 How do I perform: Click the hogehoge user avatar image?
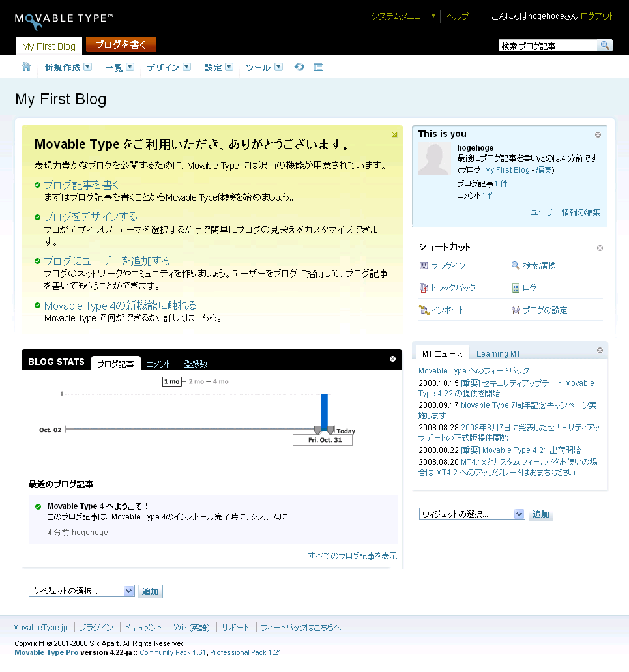[x=435, y=159]
